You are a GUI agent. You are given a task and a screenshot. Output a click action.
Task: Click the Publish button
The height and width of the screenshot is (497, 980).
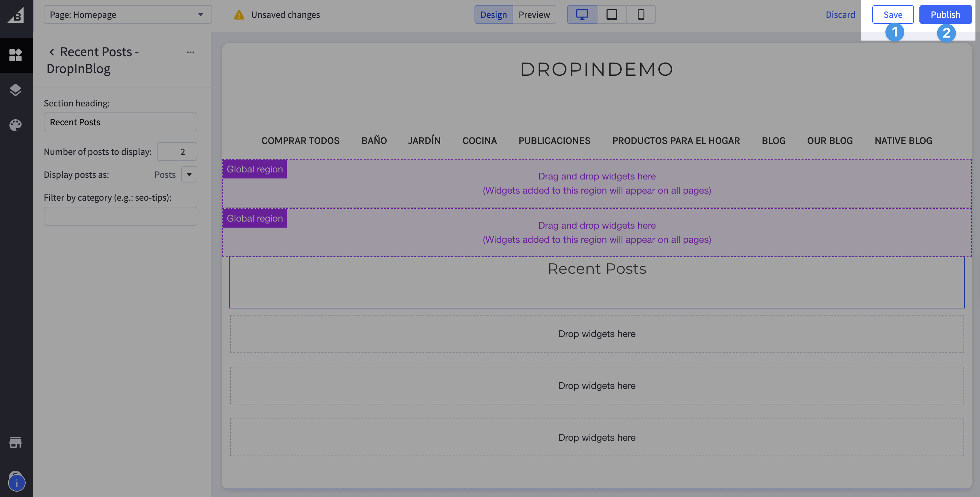tap(945, 15)
